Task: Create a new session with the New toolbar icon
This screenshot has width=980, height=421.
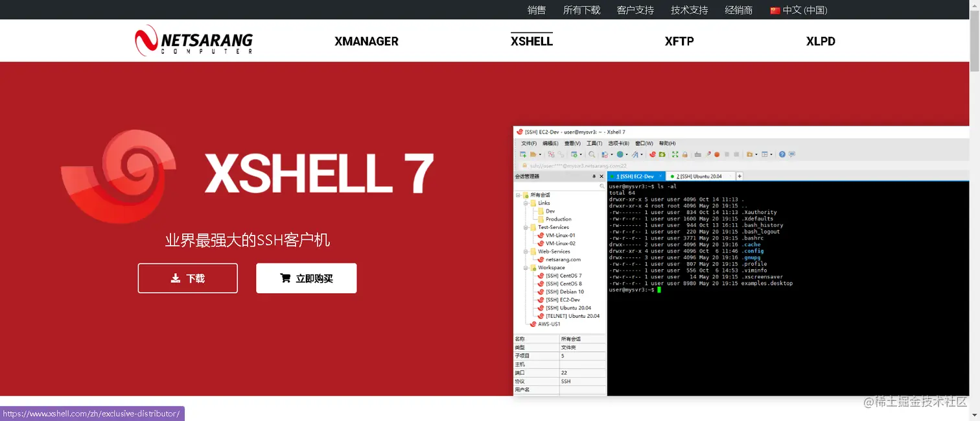Action: [x=522, y=154]
